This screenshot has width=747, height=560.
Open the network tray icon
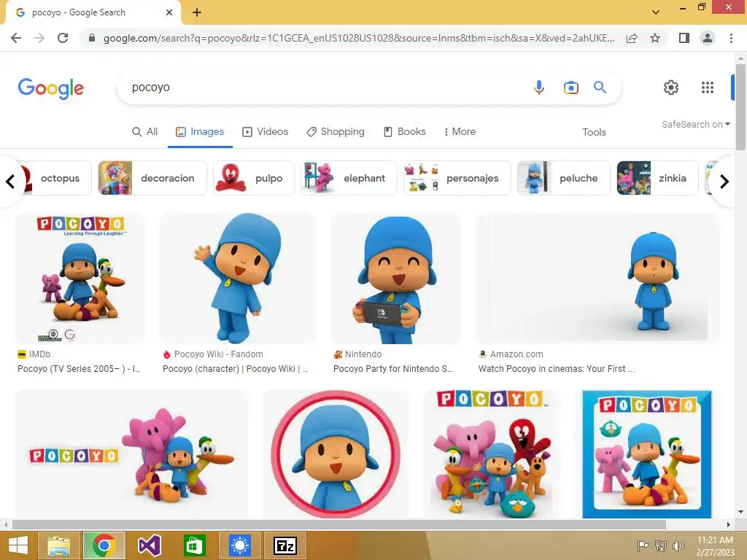coord(661,545)
